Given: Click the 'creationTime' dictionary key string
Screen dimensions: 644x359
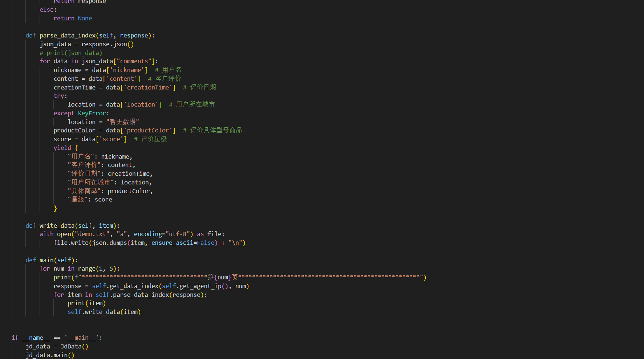Looking at the screenshot, I should click(148, 87).
